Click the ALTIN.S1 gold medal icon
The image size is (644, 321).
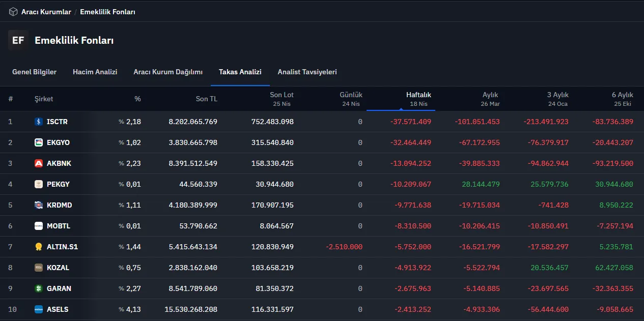tap(38, 247)
